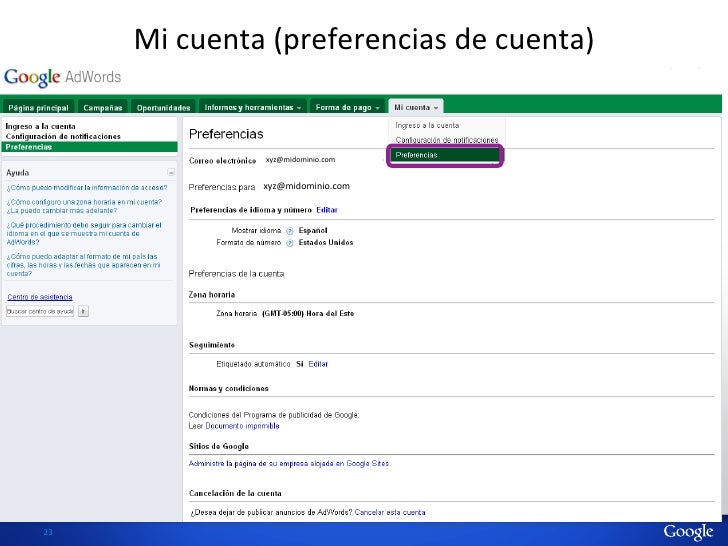Click Cancelar esta cuenta link
728x546 pixels.
pyautogui.click(x=390, y=513)
